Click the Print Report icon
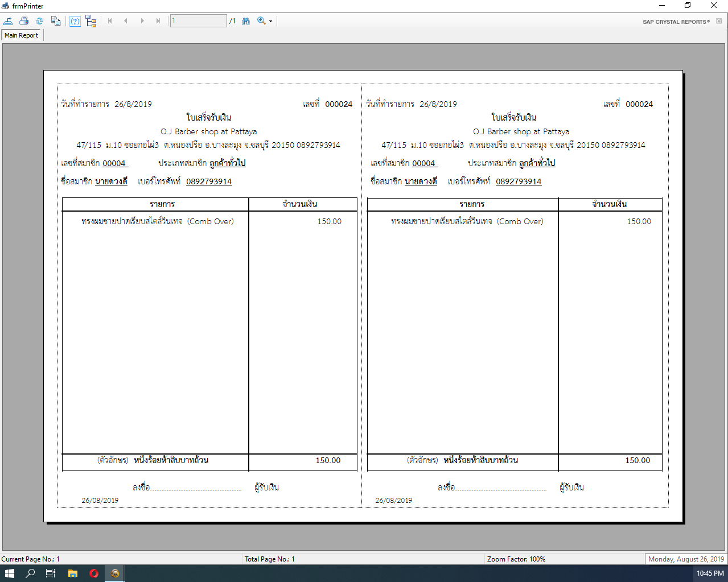The height and width of the screenshot is (582, 728). coord(24,21)
